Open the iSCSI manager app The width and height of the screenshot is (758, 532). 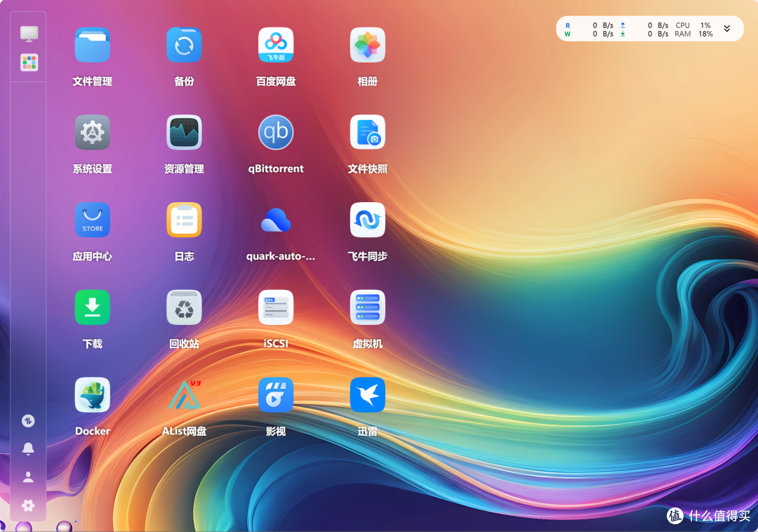pyautogui.click(x=276, y=307)
